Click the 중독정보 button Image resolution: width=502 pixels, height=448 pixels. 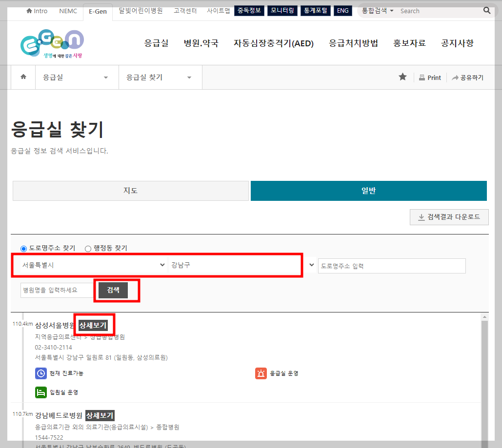(x=249, y=11)
